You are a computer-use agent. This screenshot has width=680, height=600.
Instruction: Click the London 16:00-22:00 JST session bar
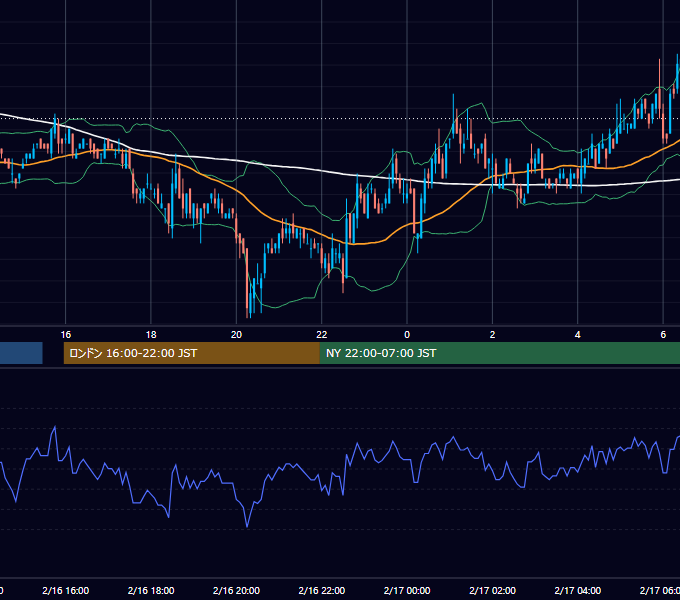(192, 353)
